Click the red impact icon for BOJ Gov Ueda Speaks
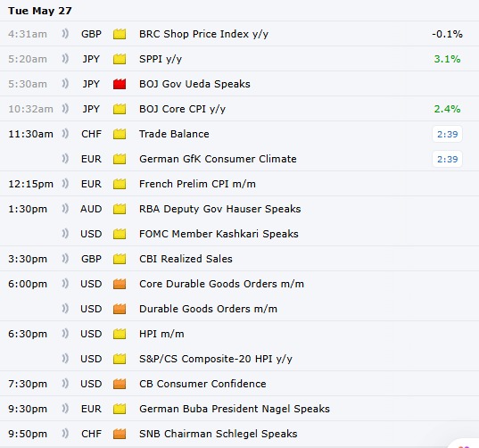 [120, 84]
